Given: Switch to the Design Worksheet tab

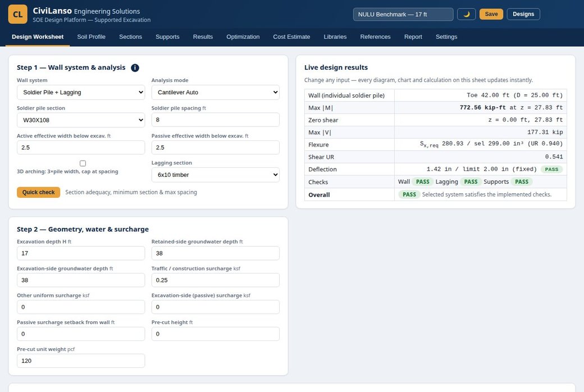Looking at the screenshot, I should click(x=38, y=37).
